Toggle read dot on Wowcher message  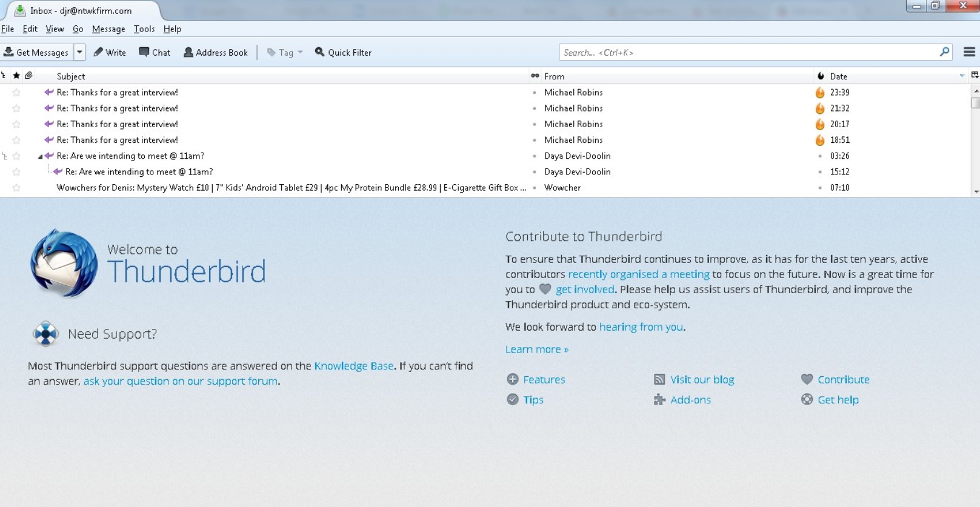pyautogui.click(x=534, y=188)
